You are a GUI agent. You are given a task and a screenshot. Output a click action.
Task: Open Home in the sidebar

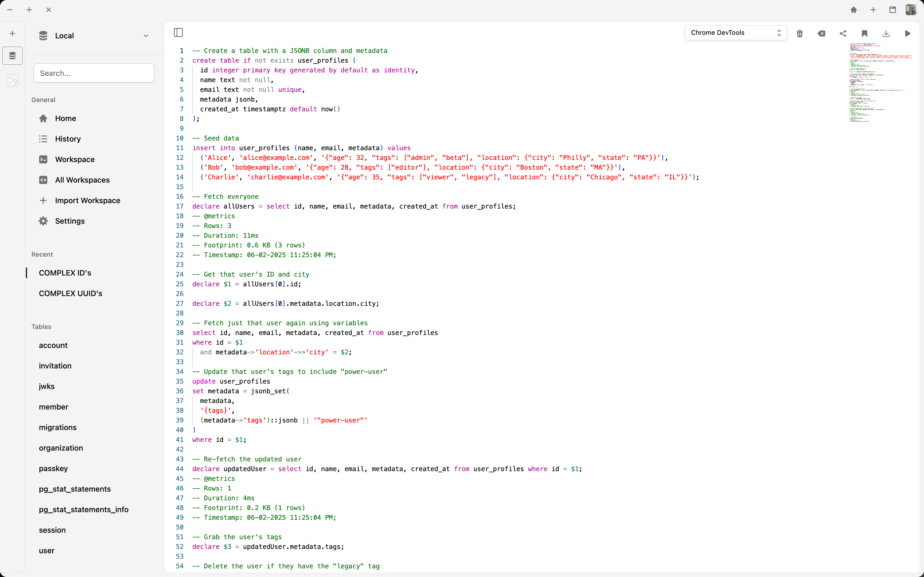pyautogui.click(x=93, y=118)
